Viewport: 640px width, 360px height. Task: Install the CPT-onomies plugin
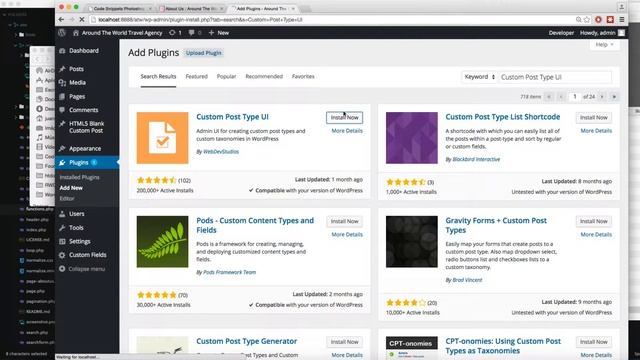[x=594, y=342]
